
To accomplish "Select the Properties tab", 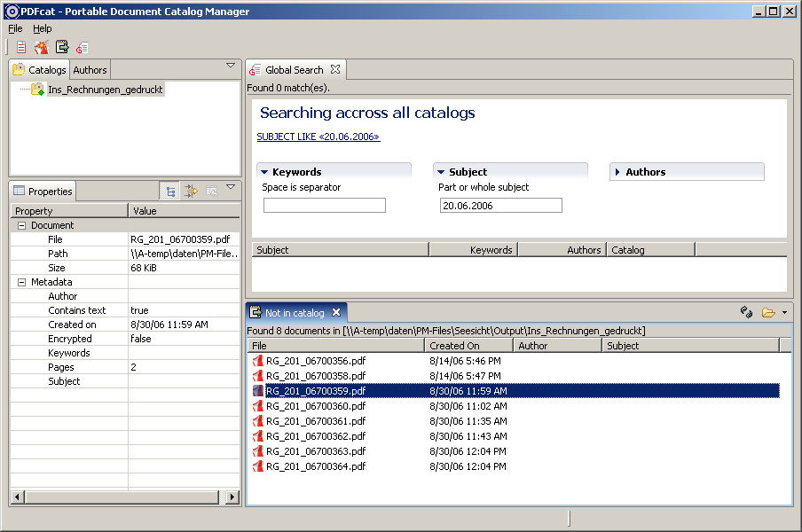I will (43, 192).
